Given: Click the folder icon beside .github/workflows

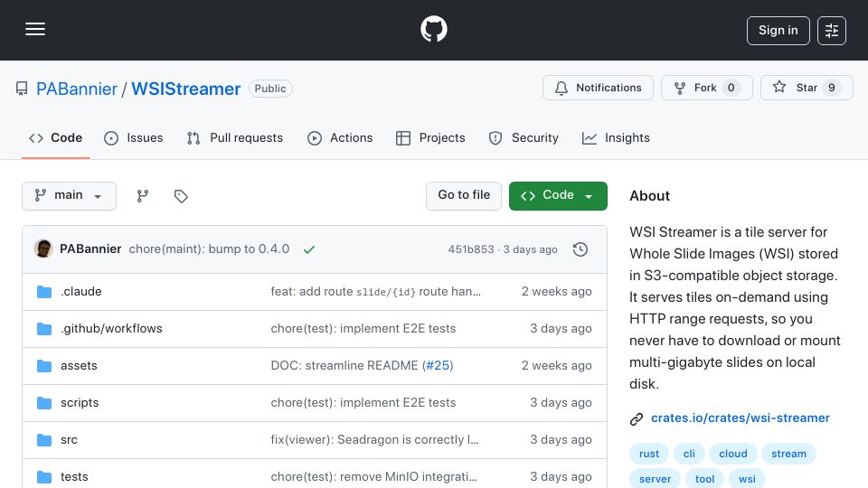Looking at the screenshot, I should click(44, 329).
